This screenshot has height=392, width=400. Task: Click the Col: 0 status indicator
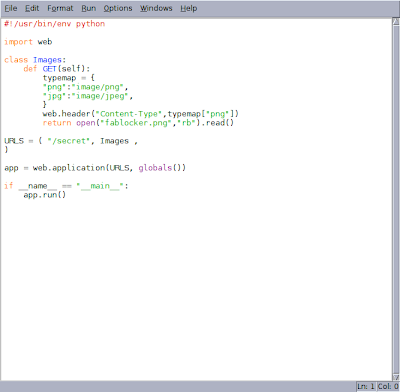[388, 387]
